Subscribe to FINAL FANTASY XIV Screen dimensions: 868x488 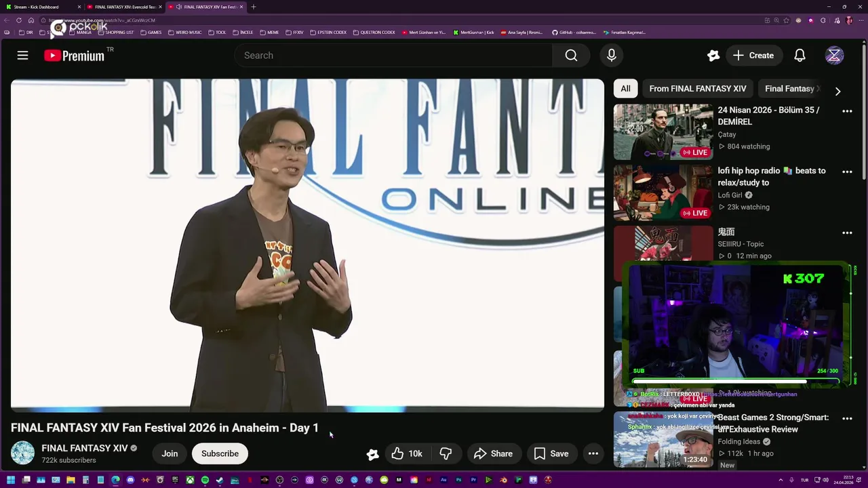coord(220,453)
